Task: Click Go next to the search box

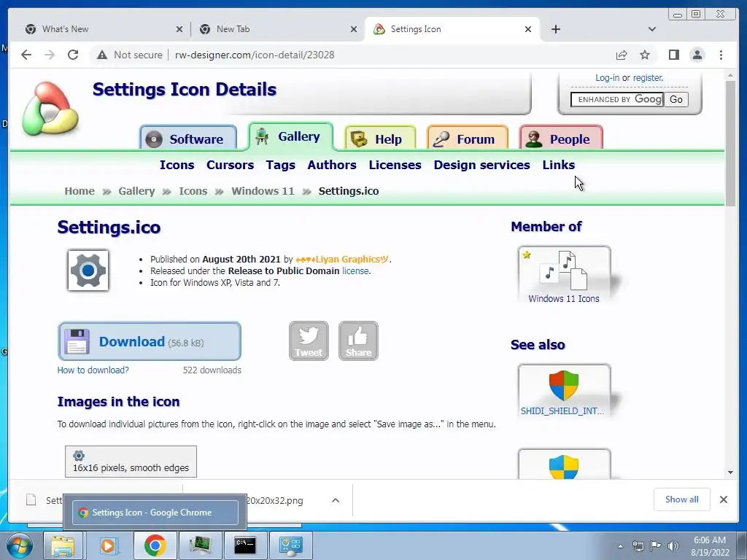Action: click(676, 99)
